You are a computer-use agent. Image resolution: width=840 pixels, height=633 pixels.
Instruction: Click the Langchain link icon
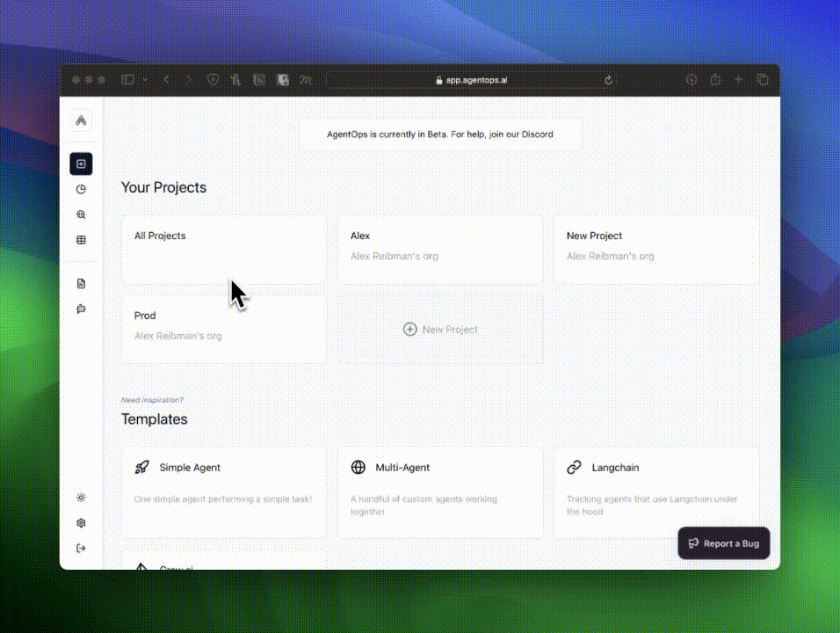coord(574,468)
